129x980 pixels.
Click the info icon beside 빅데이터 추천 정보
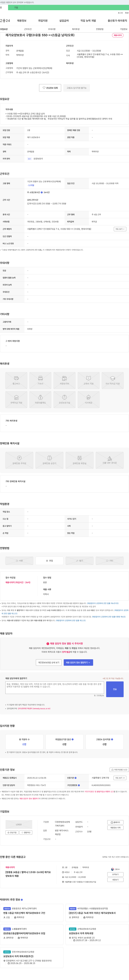click(22, 900)
